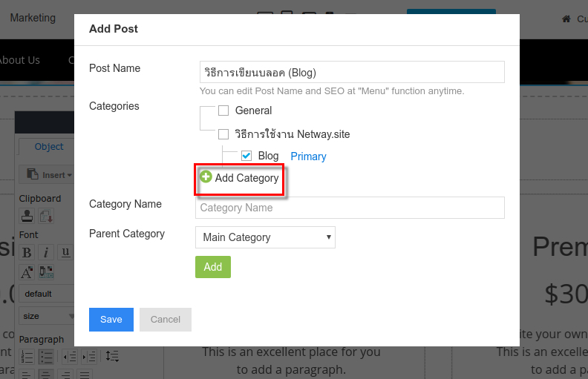Uncheck the Blog category checkbox
This screenshot has height=379, width=588.
pyautogui.click(x=246, y=156)
